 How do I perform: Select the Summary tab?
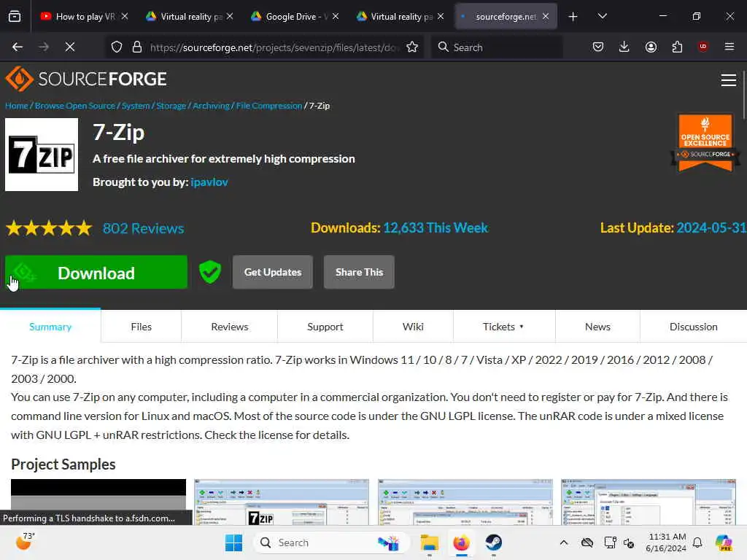click(x=50, y=327)
